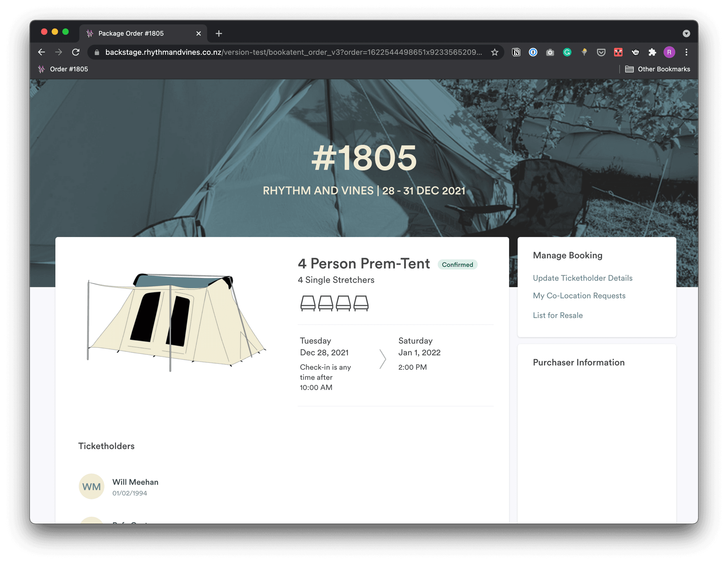Image resolution: width=728 pixels, height=563 pixels.
Task: Select the Package Order #1805 tab
Action: pyautogui.click(x=143, y=34)
